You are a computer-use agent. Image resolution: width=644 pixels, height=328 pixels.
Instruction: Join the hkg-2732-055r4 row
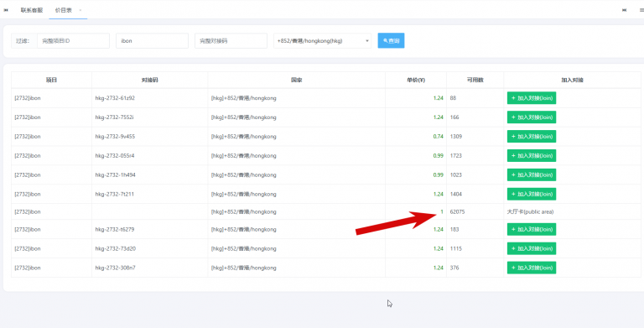(x=532, y=156)
